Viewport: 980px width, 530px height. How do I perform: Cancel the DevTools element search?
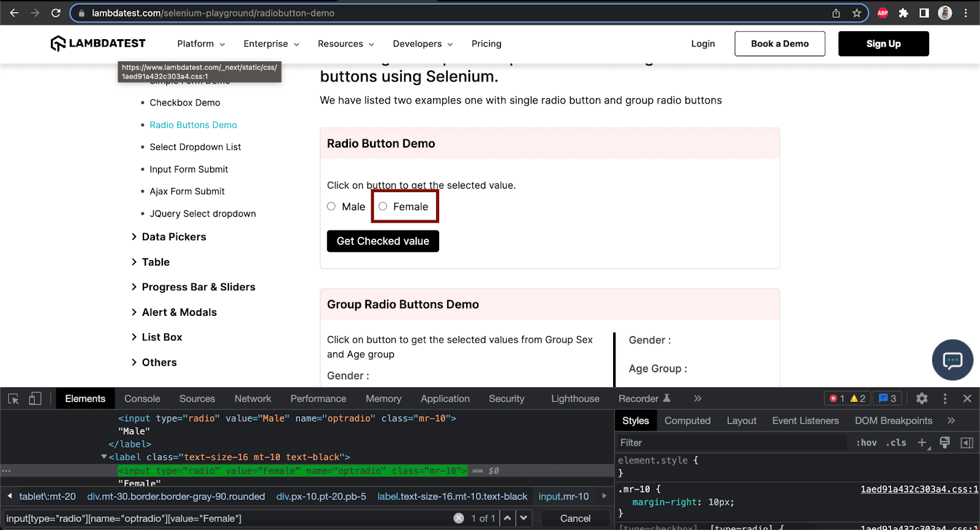pos(575,518)
